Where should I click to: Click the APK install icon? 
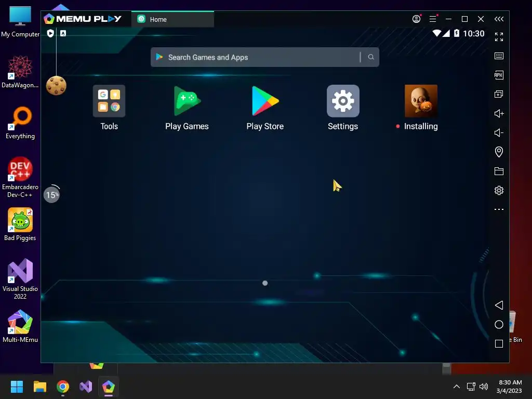[499, 75]
